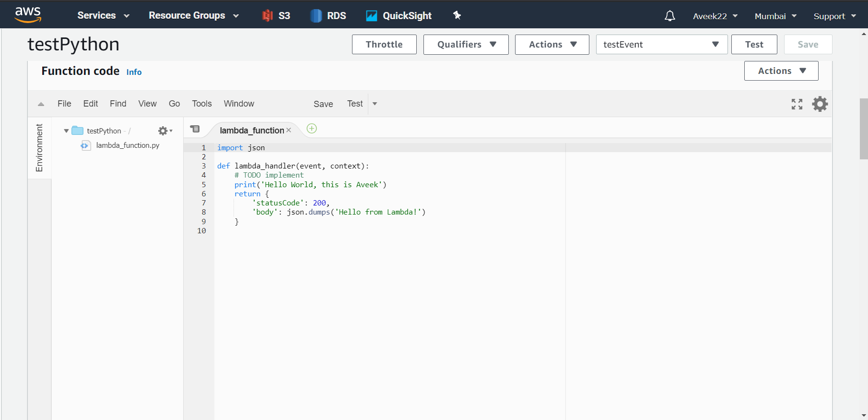This screenshot has width=868, height=420.
Task: Expand the Qualifiers dropdown
Action: point(466,45)
